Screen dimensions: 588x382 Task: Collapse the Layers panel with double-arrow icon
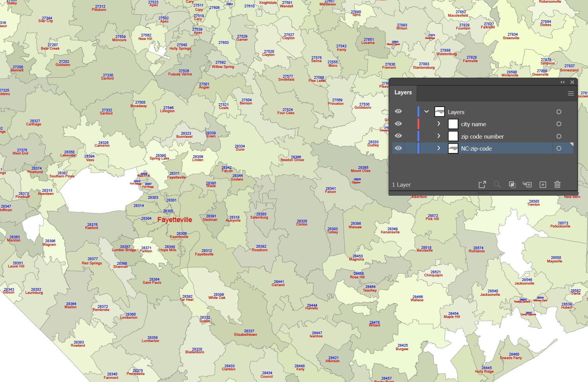(x=562, y=82)
